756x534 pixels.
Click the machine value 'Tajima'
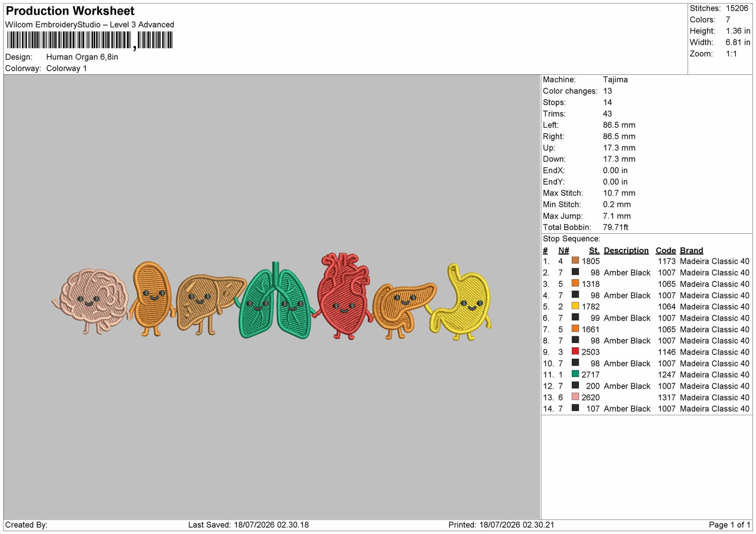(615, 79)
